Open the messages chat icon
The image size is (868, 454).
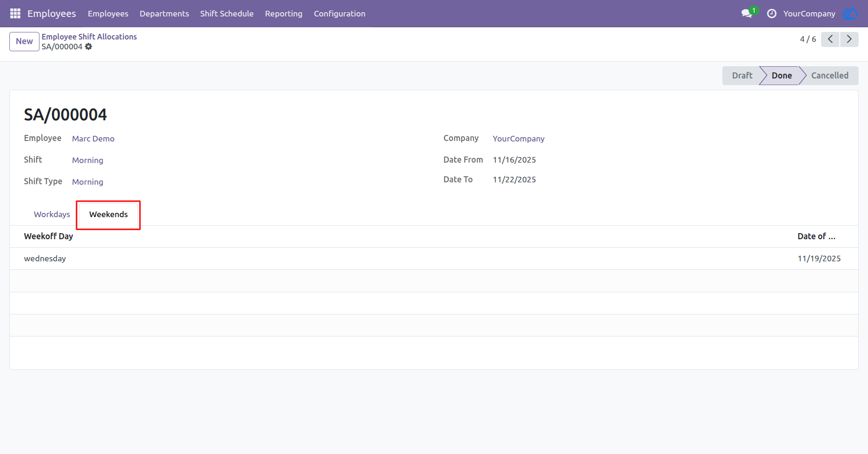pos(747,14)
